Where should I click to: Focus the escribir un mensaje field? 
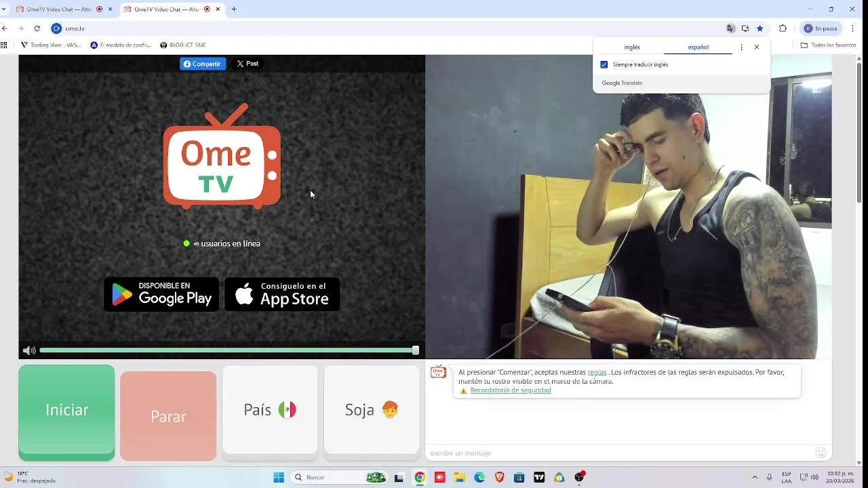(618, 453)
